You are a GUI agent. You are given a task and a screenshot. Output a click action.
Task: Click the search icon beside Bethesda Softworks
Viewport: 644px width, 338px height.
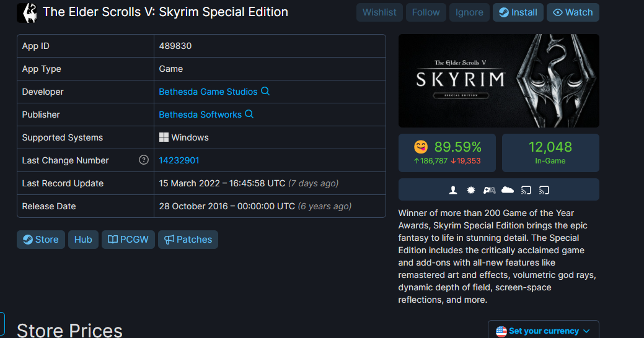249,114
